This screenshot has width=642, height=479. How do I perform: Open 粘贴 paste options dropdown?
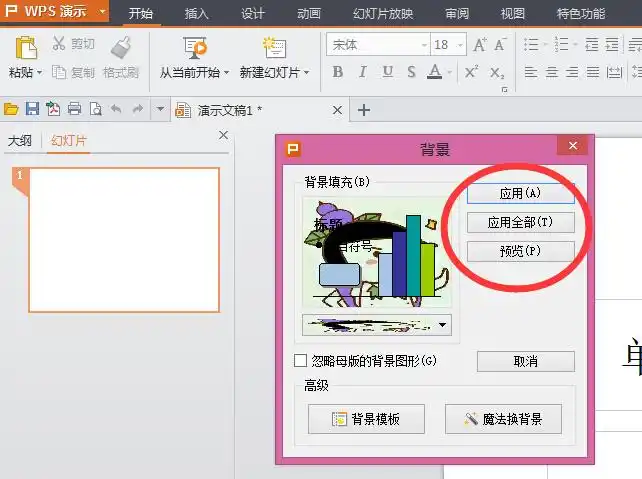coord(39,73)
